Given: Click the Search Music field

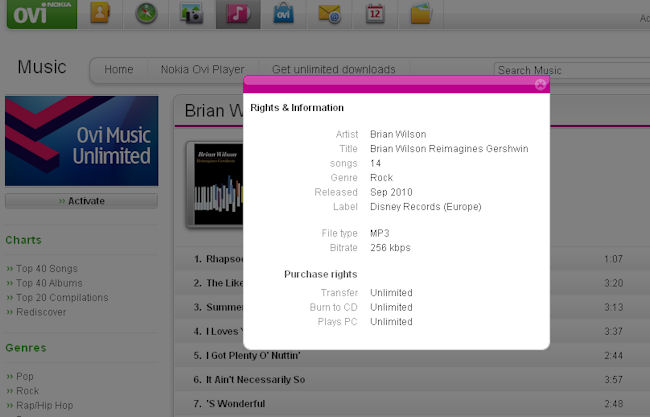Looking at the screenshot, I should click(572, 70).
